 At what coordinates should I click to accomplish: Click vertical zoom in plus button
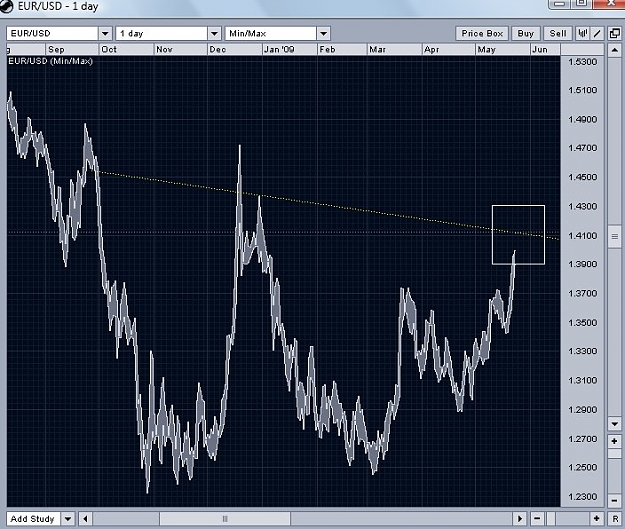[615, 441]
